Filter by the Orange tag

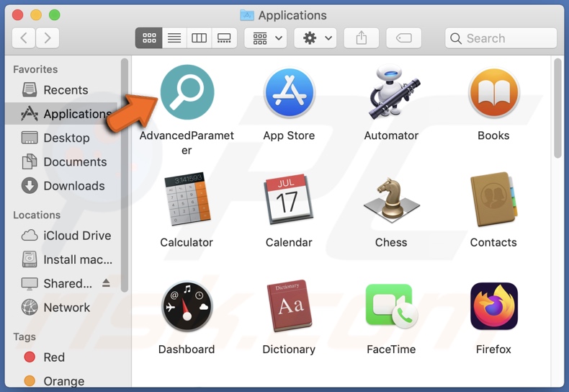[x=62, y=380]
